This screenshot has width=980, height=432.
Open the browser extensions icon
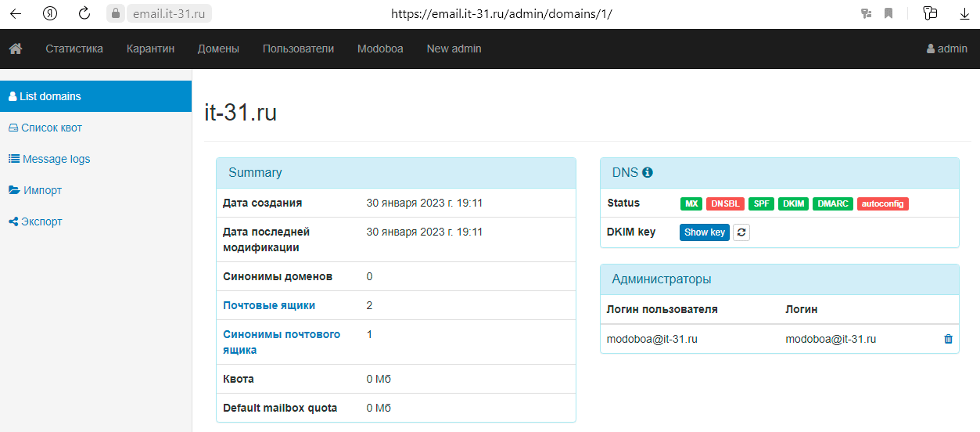(930, 13)
